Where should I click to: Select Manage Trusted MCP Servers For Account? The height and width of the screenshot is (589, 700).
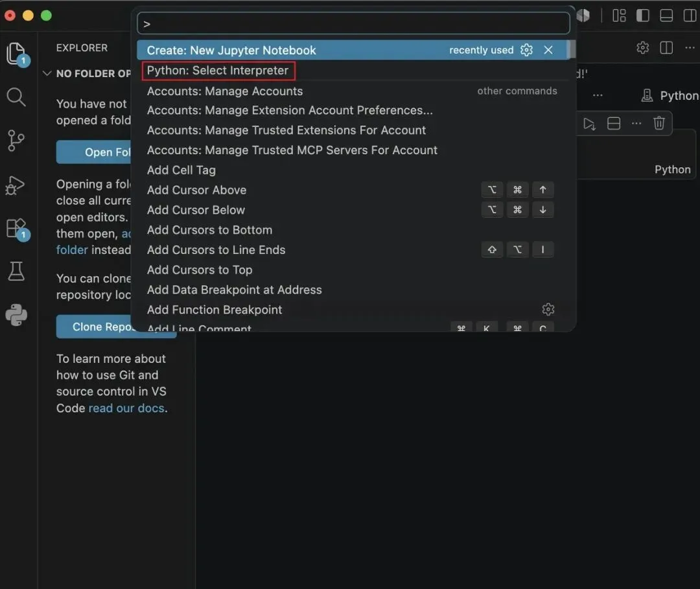(x=353, y=150)
